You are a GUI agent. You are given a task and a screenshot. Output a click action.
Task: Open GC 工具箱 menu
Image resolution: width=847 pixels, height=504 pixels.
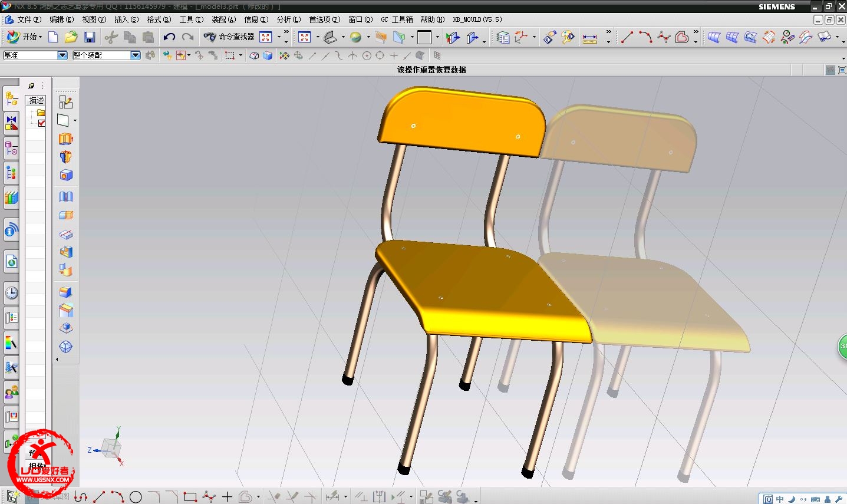point(397,19)
